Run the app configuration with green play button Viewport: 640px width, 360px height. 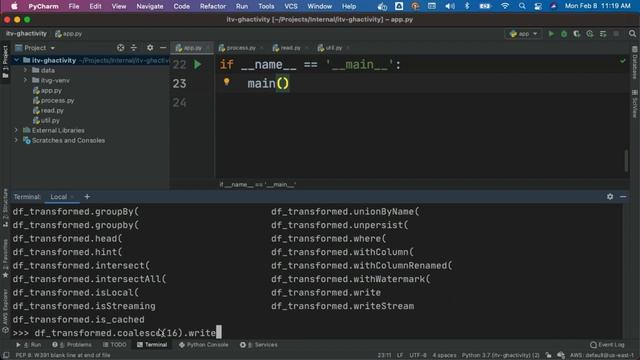(x=551, y=34)
